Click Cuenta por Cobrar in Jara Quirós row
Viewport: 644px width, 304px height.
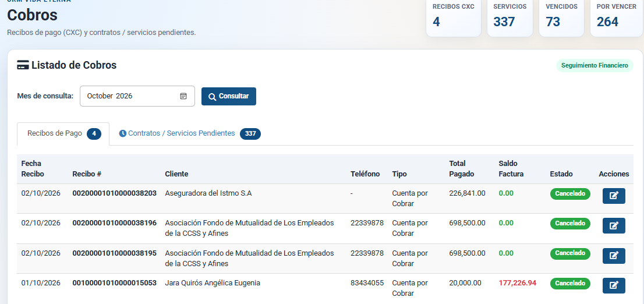pyautogui.click(x=410, y=288)
